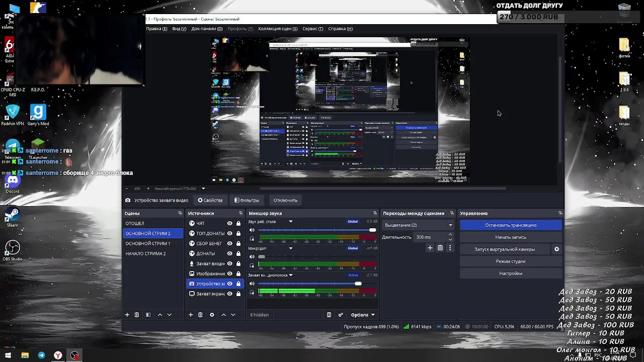The height and width of the screenshot is (362, 644).
Task: Expand Микр/доп channel dropdown arrow
Action: click(290, 248)
